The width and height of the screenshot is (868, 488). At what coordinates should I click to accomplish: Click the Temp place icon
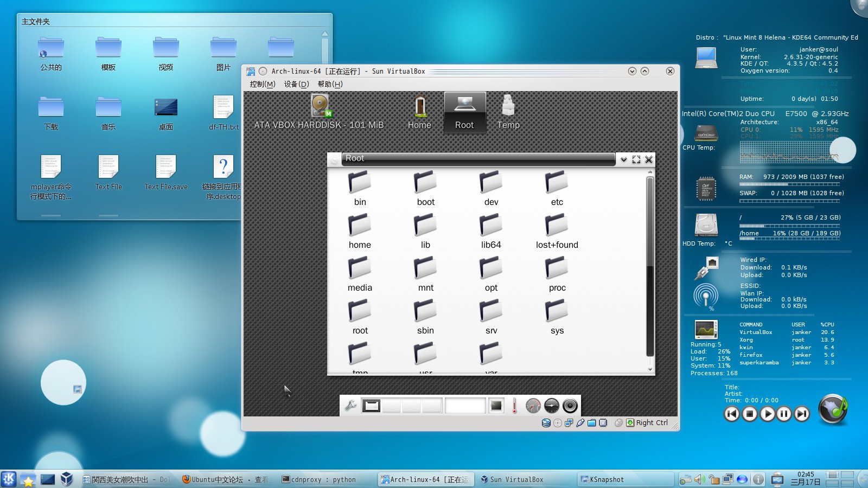click(x=508, y=112)
